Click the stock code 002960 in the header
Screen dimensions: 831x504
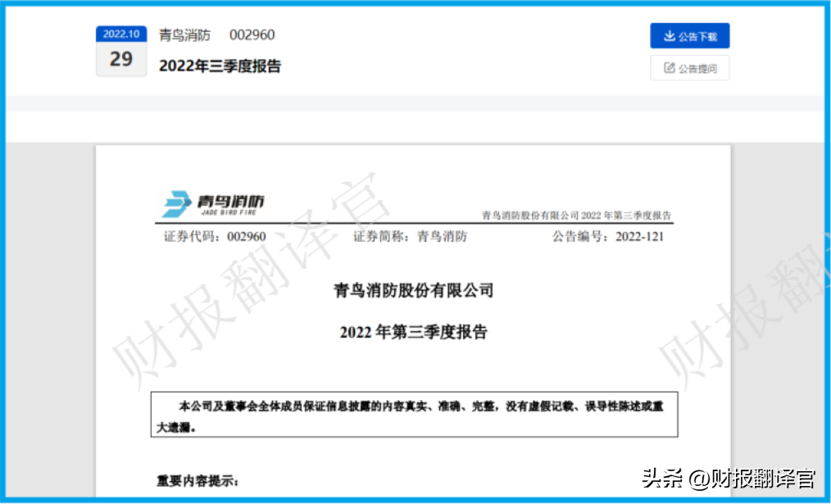(252, 35)
